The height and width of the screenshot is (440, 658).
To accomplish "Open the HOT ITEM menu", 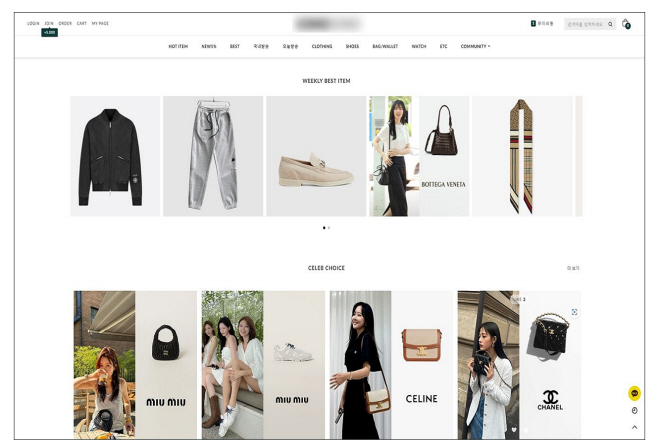I will [178, 46].
